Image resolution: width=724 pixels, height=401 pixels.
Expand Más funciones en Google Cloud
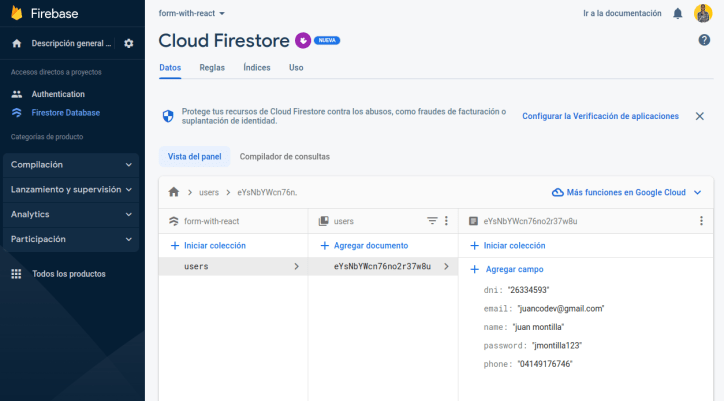click(x=627, y=192)
